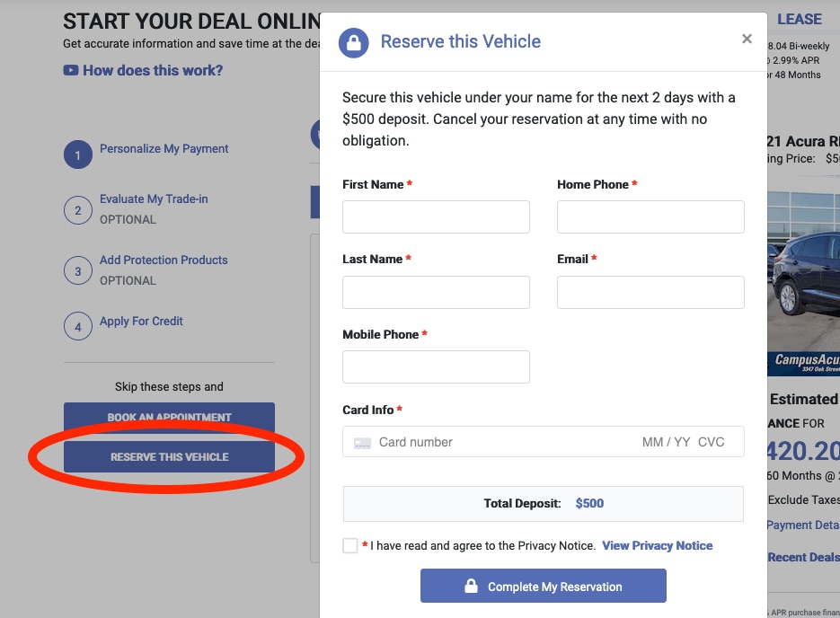840x618 pixels.
Task: Focus the Mobile Phone field
Action: (x=436, y=366)
